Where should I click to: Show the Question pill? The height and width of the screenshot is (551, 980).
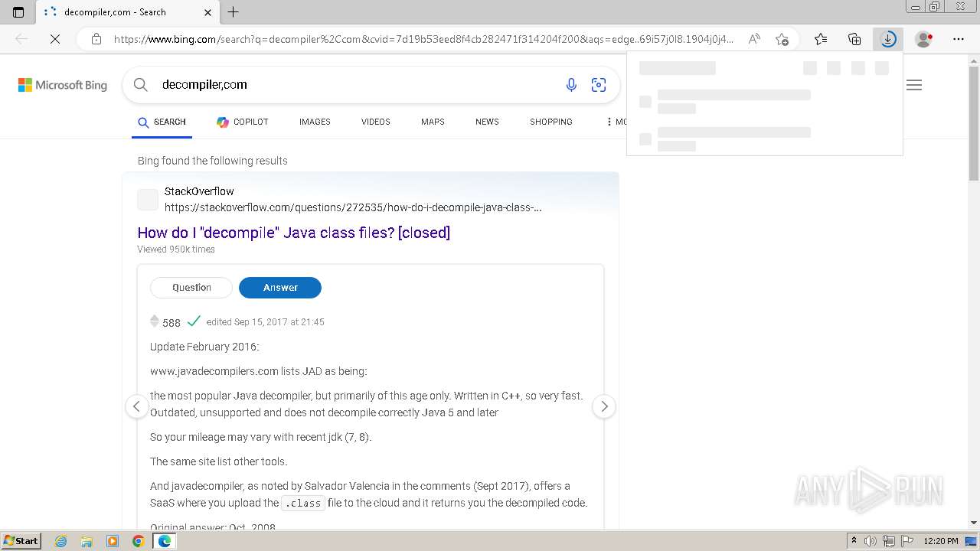[x=191, y=288]
